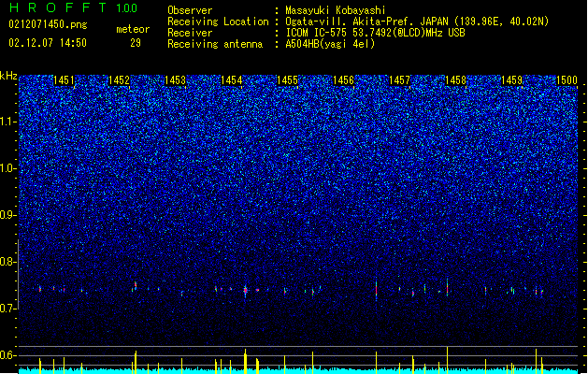Screen dimensions: 588x374
Task: Click the 'Receiving antenna' label
Action: 215,44
